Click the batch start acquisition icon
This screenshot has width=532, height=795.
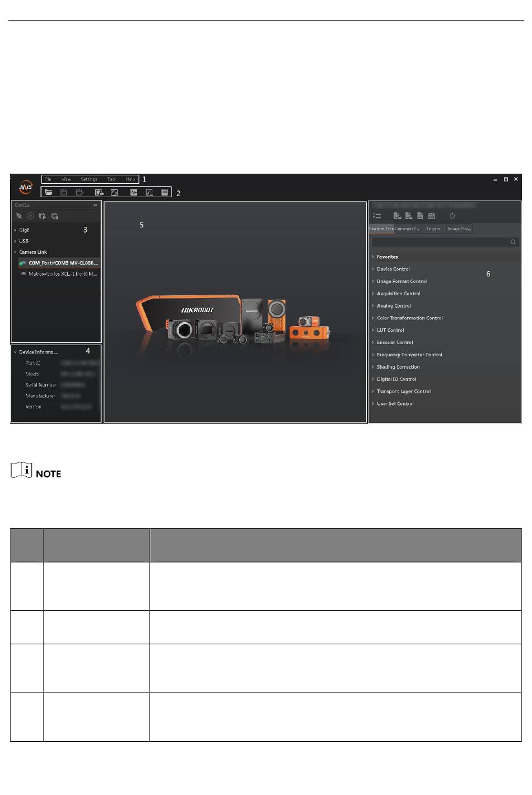43,216
